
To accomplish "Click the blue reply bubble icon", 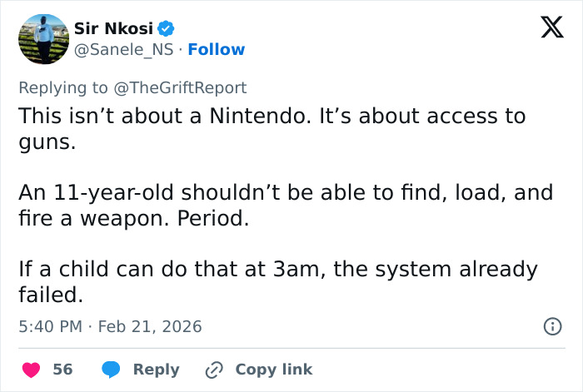I will (x=110, y=370).
